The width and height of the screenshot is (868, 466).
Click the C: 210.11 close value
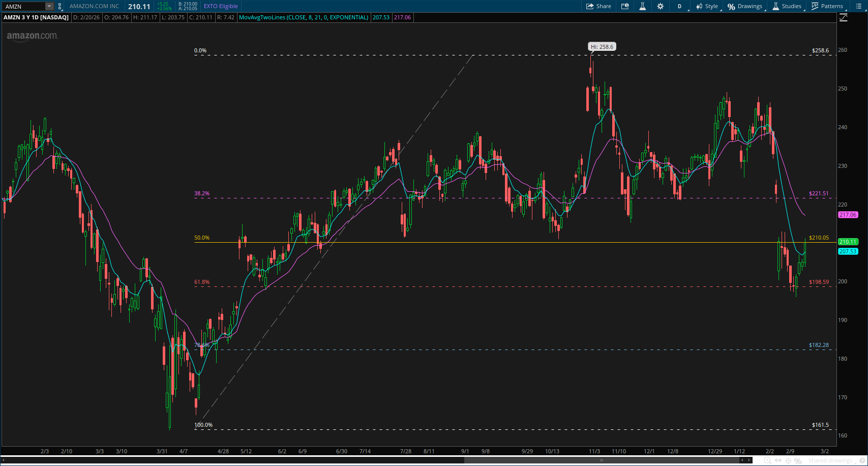click(200, 17)
